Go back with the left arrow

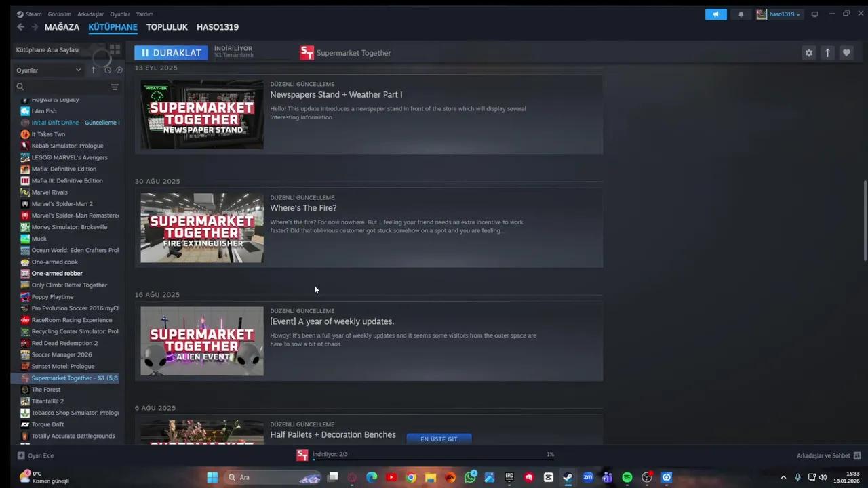(20, 27)
